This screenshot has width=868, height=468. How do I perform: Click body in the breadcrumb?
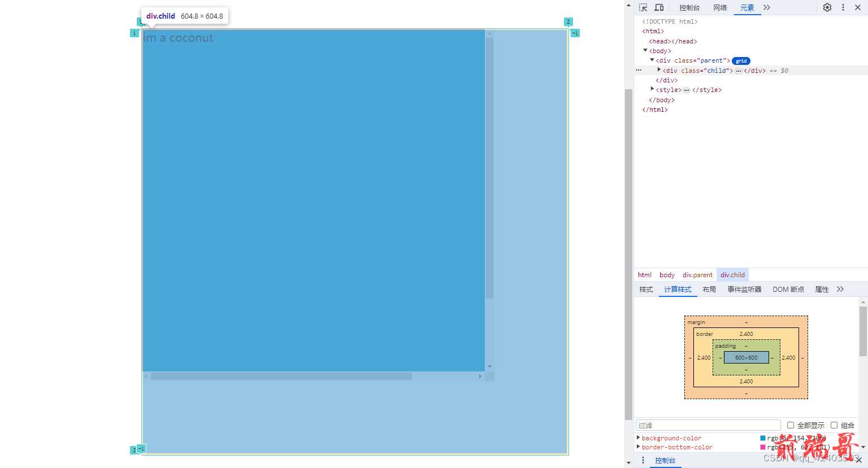pyautogui.click(x=667, y=275)
